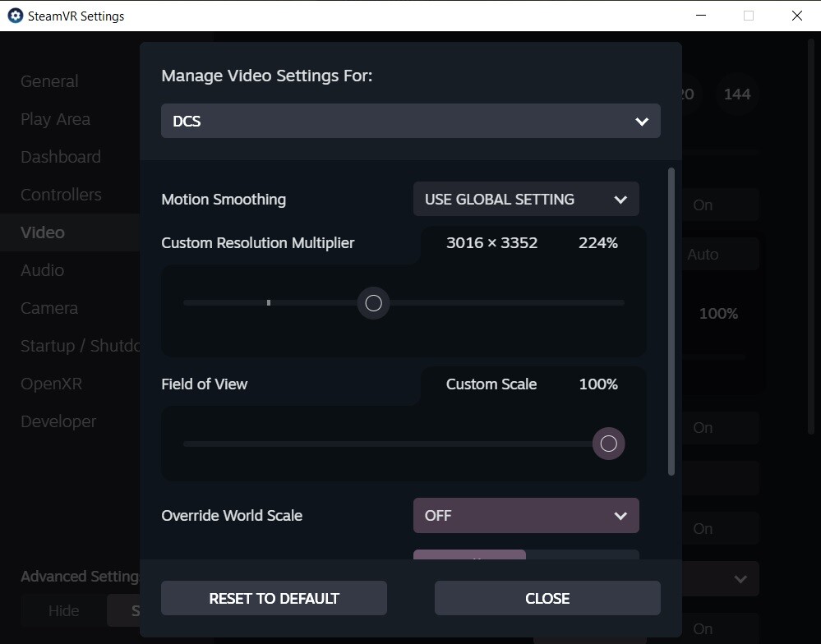The width and height of the screenshot is (821, 644).
Task: Click the background dropdown chevron at bottom right
Action: pos(740,579)
